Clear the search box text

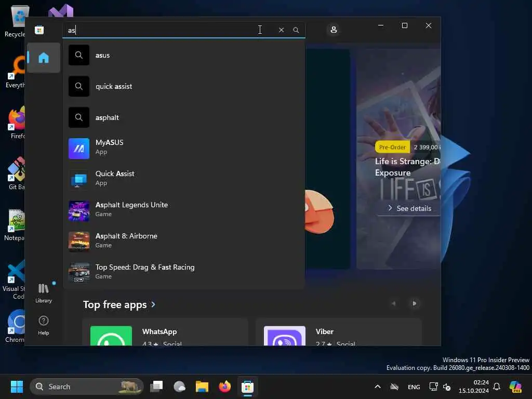281,30
